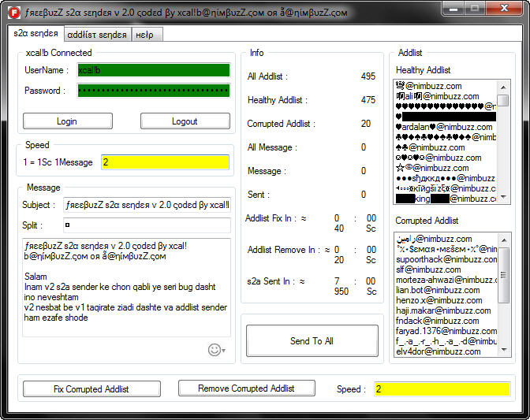Select supoorthack@nimbuzz.com in Corrupted Addlist
This screenshot has width=530, height=420.
(446, 259)
